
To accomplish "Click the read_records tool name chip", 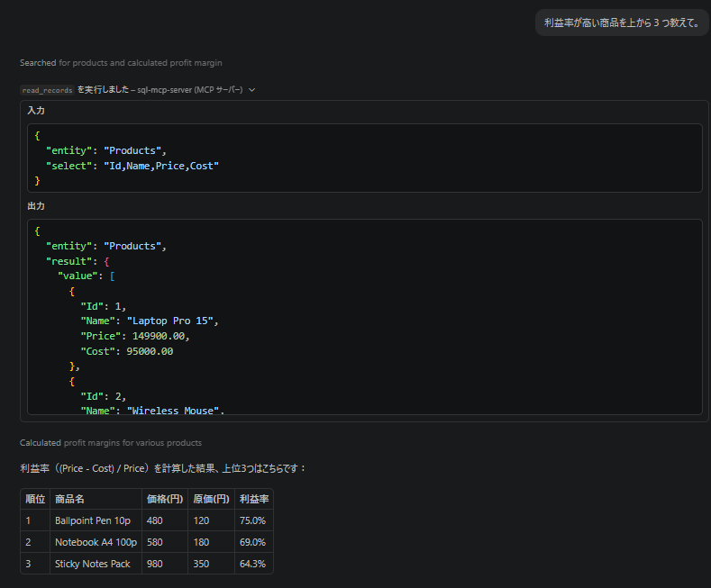I will [47, 90].
